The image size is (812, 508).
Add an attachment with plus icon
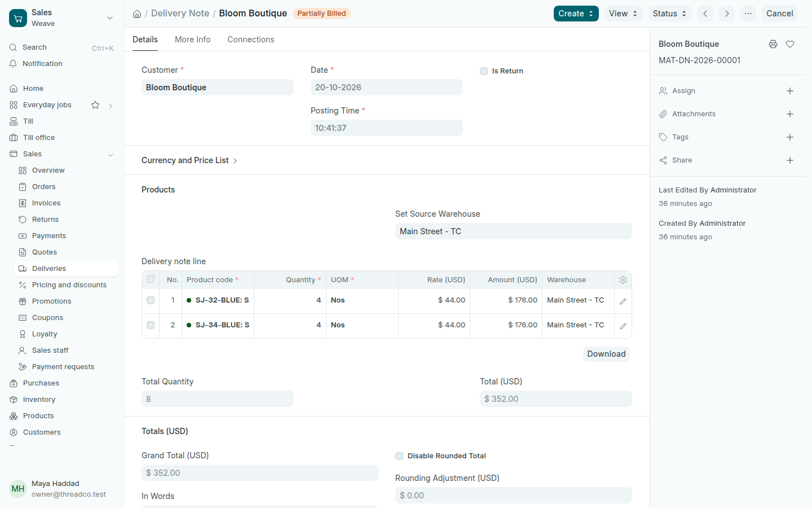790,114
